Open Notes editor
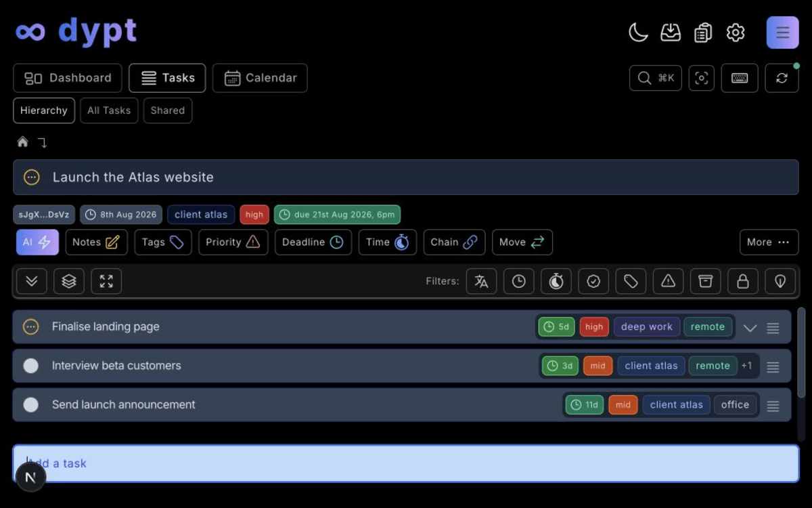 pyautogui.click(x=96, y=242)
